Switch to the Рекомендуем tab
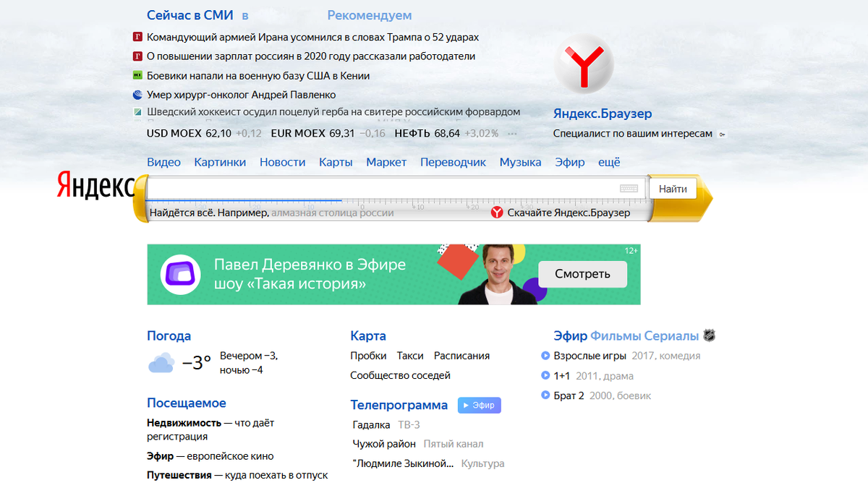This screenshot has height=488, width=868. [x=370, y=15]
